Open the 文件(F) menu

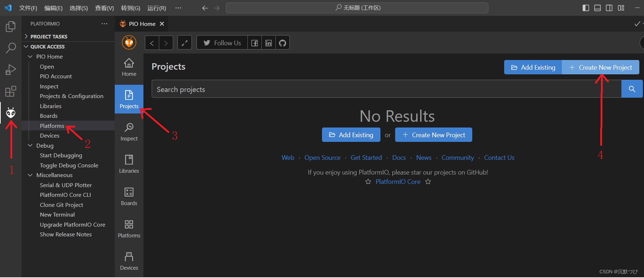(28, 8)
